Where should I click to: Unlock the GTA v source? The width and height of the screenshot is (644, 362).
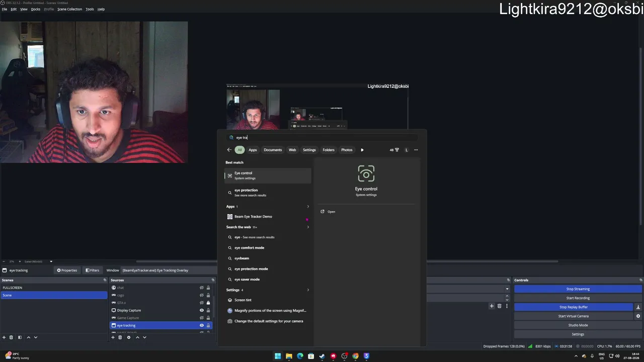click(208, 303)
